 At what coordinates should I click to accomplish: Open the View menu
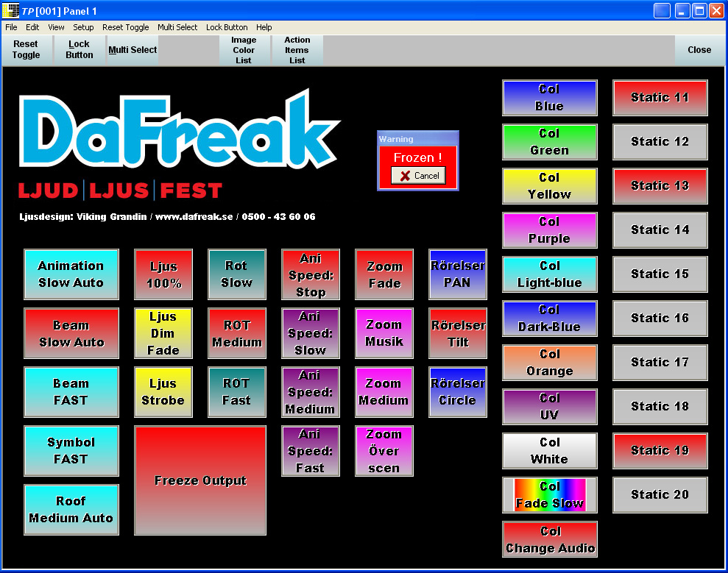pyautogui.click(x=56, y=27)
